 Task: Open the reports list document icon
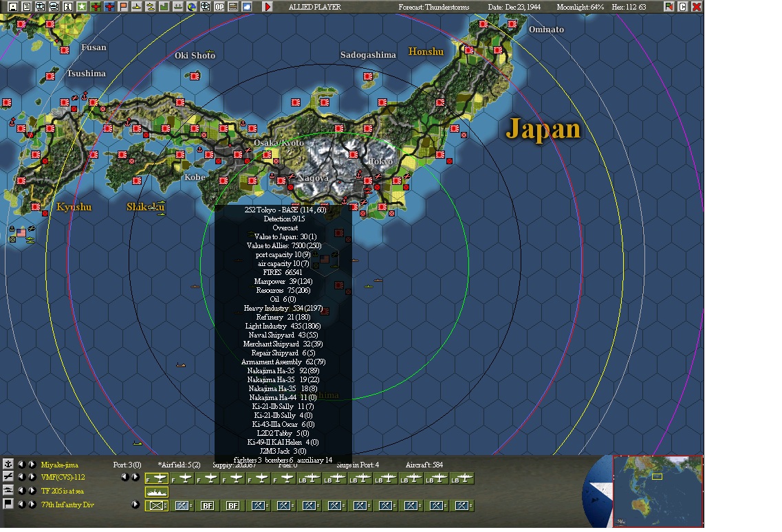(x=27, y=6)
